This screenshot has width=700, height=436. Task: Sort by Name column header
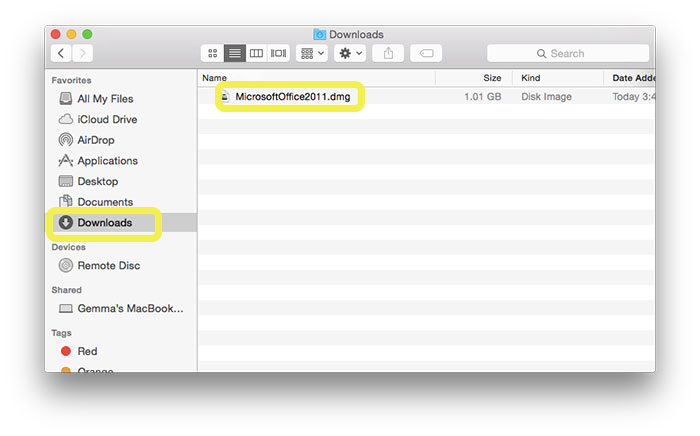215,78
